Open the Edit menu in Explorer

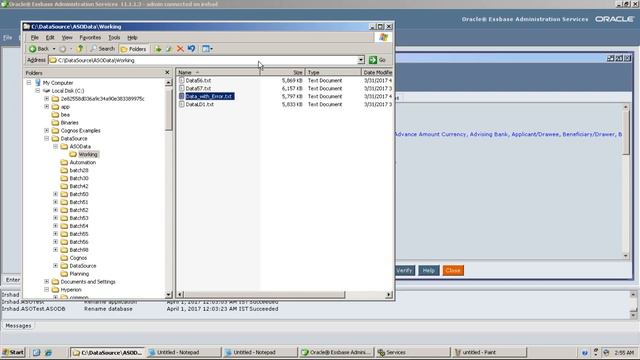[x=50, y=38]
